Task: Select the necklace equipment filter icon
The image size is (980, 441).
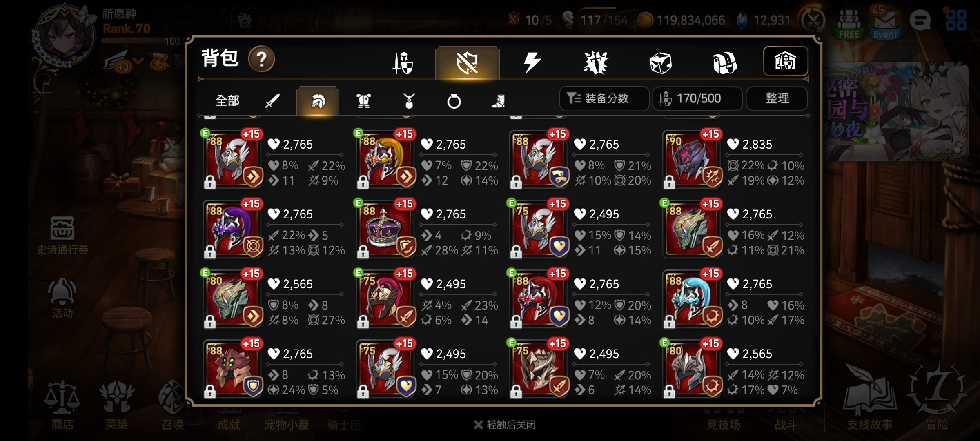Action: coord(409,100)
